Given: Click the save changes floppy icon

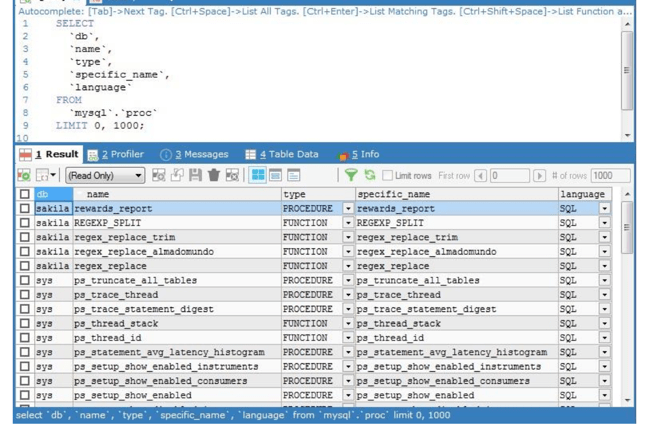Looking at the screenshot, I should click(x=195, y=175).
